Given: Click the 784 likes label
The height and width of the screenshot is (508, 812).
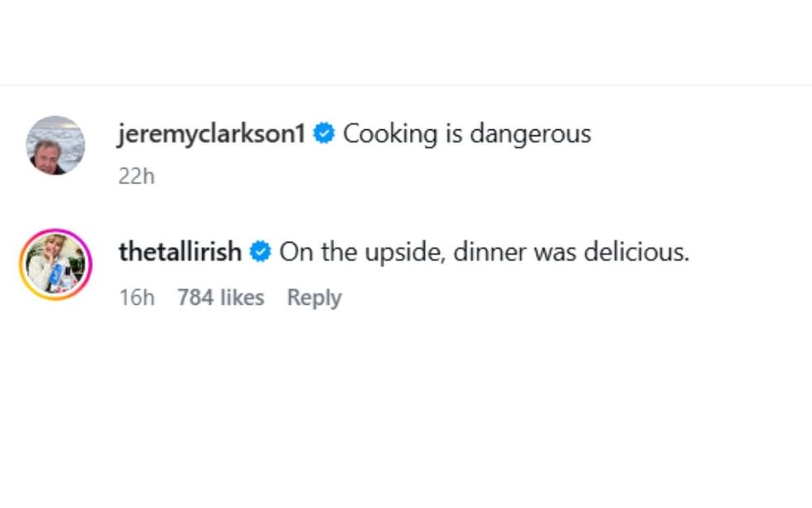Looking at the screenshot, I should click(222, 297).
